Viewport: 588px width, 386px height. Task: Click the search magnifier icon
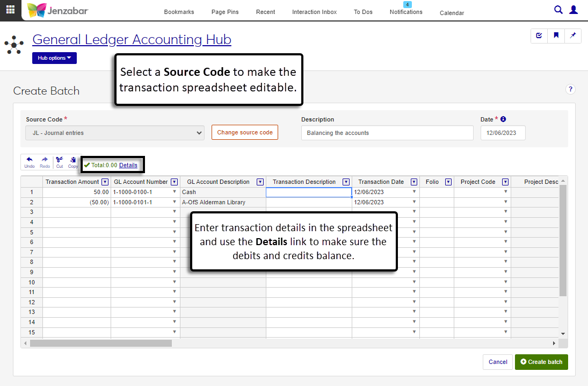click(558, 10)
